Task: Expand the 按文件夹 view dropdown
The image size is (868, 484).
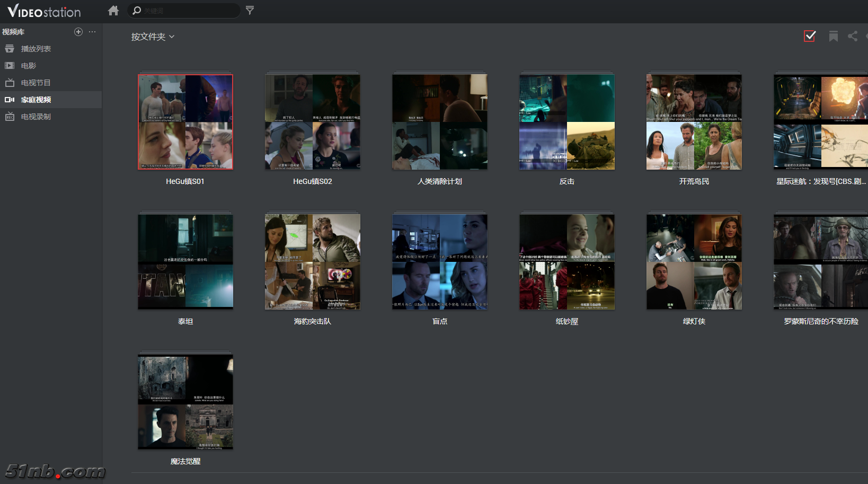Action: click(153, 37)
